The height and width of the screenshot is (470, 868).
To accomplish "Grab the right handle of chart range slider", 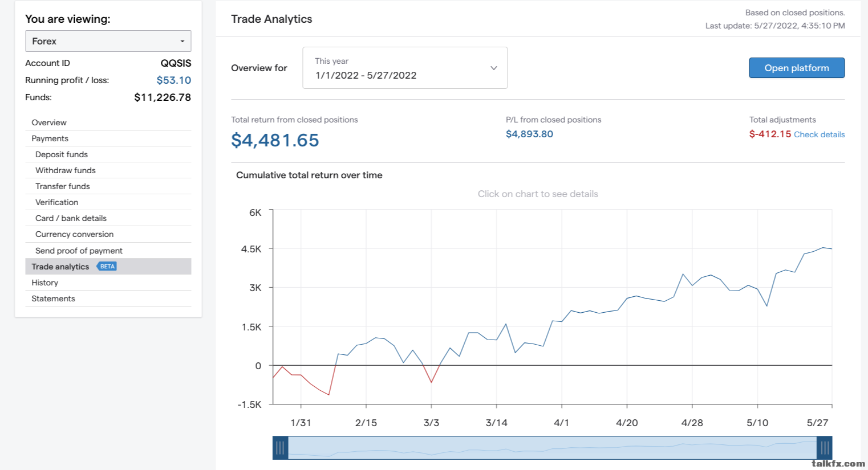I will (x=825, y=448).
